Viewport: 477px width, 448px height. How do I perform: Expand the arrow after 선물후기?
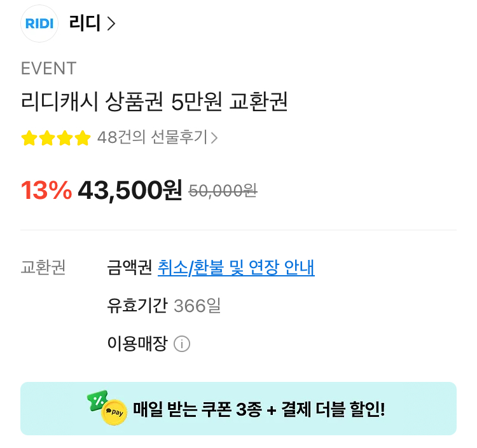pyautogui.click(x=214, y=138)
